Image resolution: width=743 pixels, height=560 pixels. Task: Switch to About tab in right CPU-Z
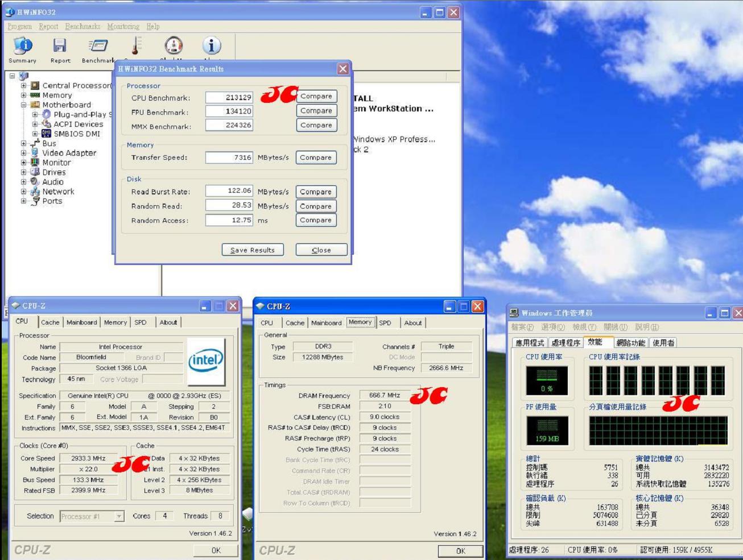413,323
